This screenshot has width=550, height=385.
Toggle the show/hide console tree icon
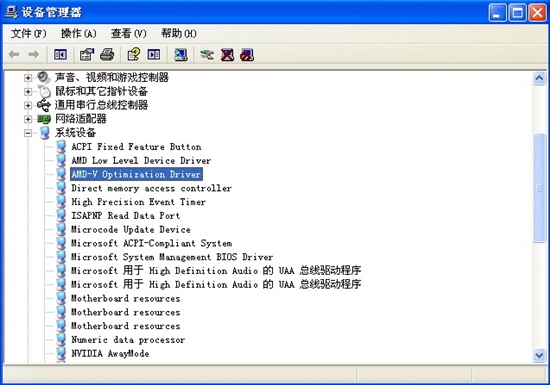pyautogui.click(x=60, y=55)
